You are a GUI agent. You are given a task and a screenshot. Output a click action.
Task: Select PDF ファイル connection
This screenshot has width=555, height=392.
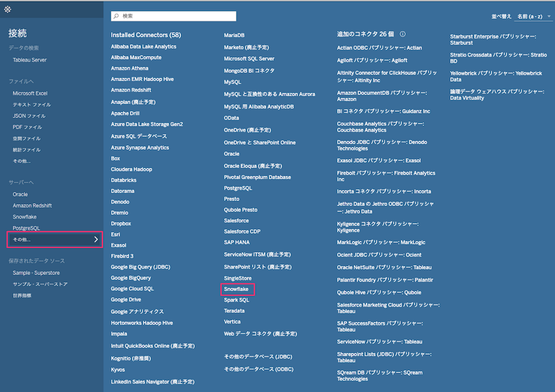tap(27, 127)
